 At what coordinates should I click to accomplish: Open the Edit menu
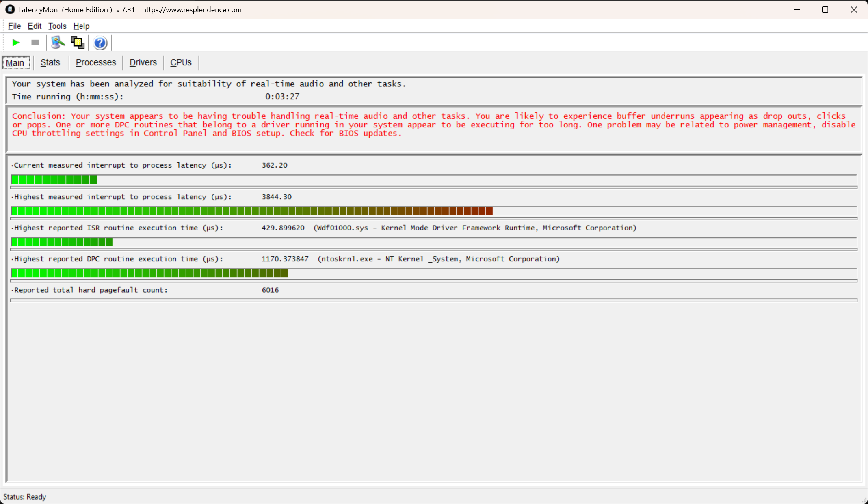click(x=35, y=26)
